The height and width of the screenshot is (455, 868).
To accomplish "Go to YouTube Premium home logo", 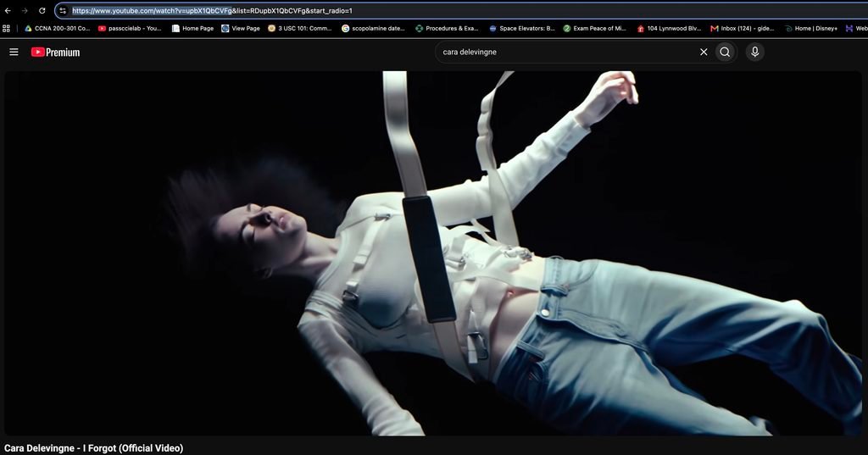I will click(55, 52).
